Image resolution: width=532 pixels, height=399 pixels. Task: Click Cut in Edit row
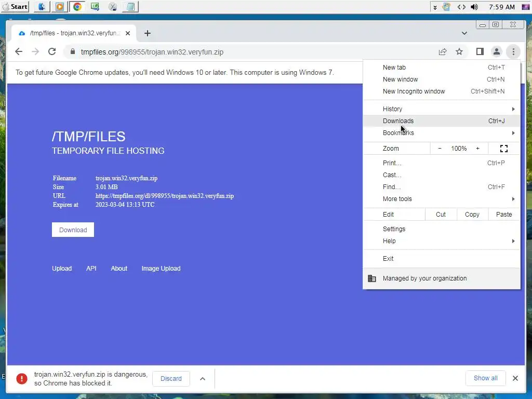[441, 215]
